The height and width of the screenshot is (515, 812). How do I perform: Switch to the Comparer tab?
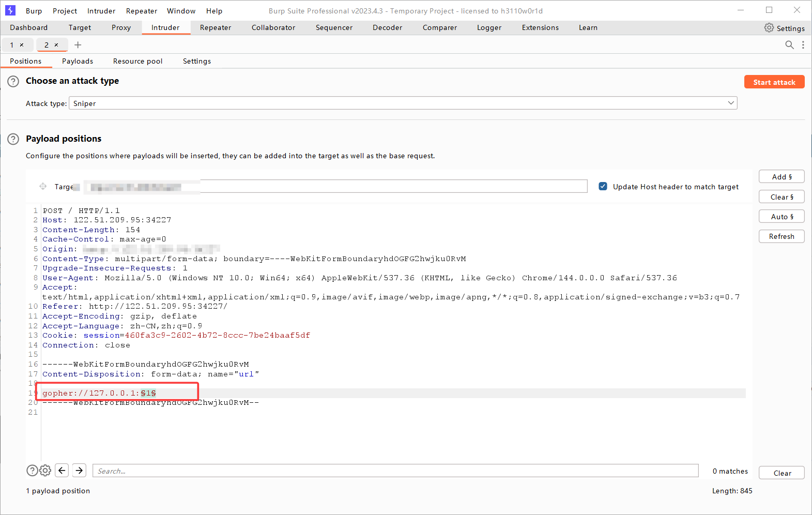(x=440, y=28)
